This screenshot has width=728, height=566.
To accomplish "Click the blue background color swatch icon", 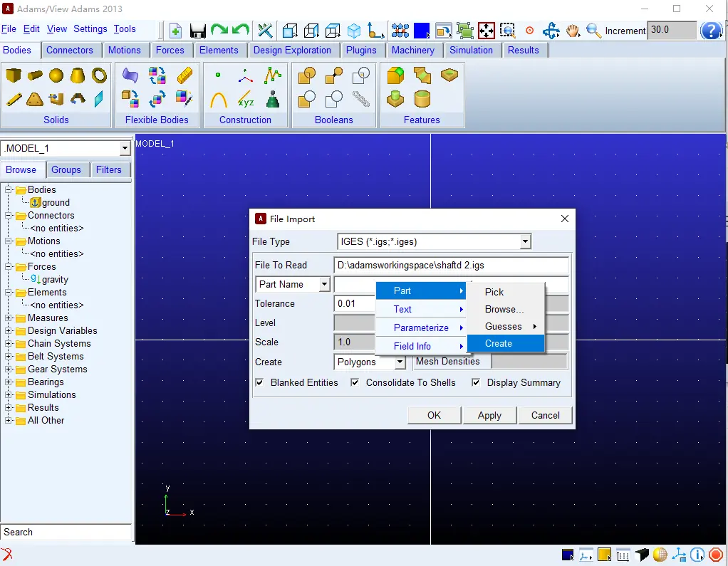I will (421, 31).
